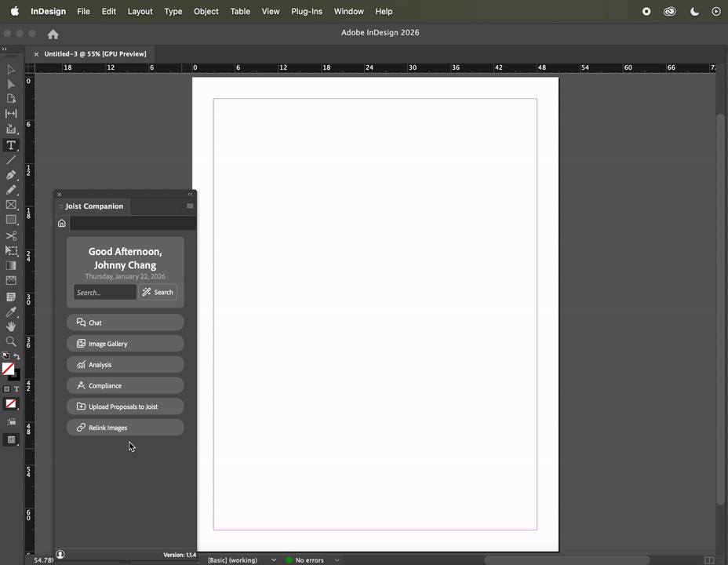
Task: Select the Pencil tool
Action: click(x=11, y=190)
